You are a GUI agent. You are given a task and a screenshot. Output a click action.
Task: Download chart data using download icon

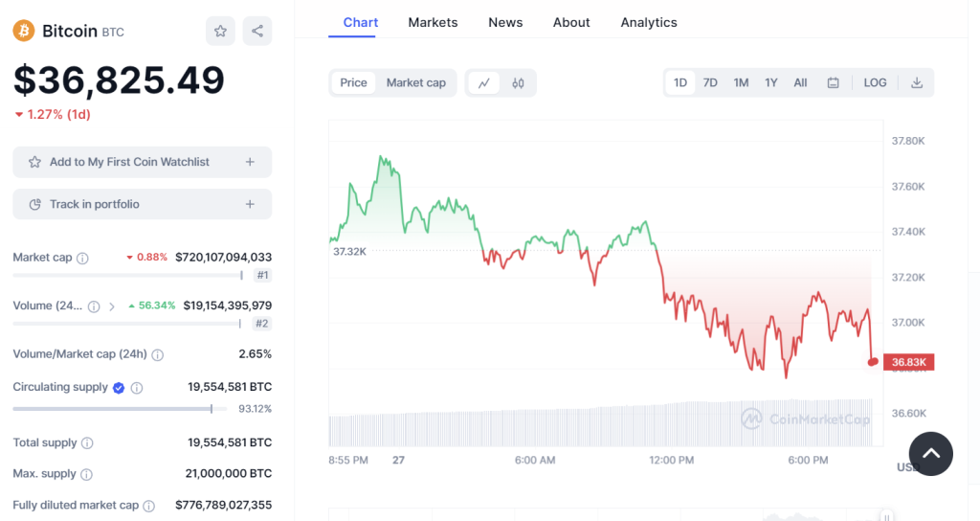[x=916, y=83]
